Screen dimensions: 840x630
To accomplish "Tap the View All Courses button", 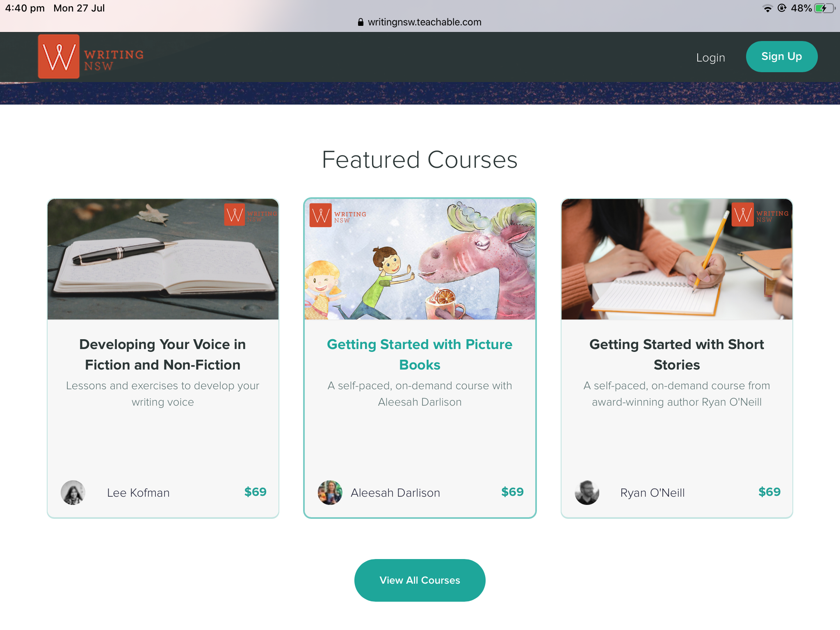I will pos(420,580).
